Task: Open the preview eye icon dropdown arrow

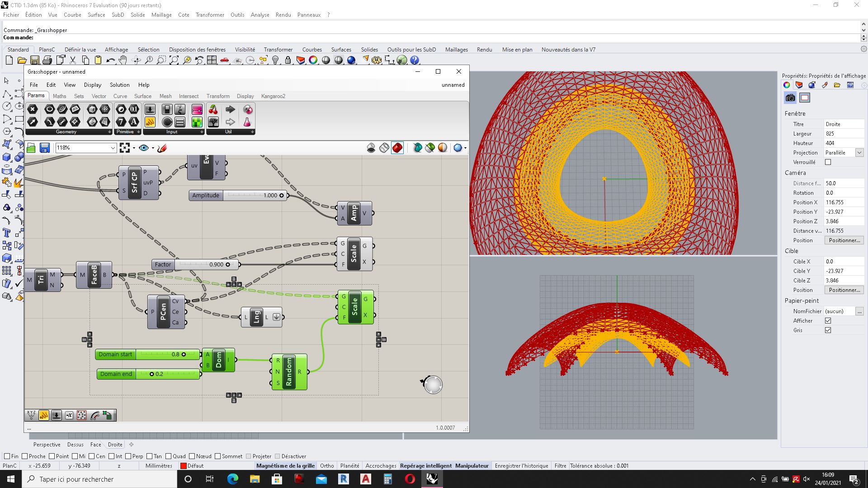Action: (x=153, y=148)
